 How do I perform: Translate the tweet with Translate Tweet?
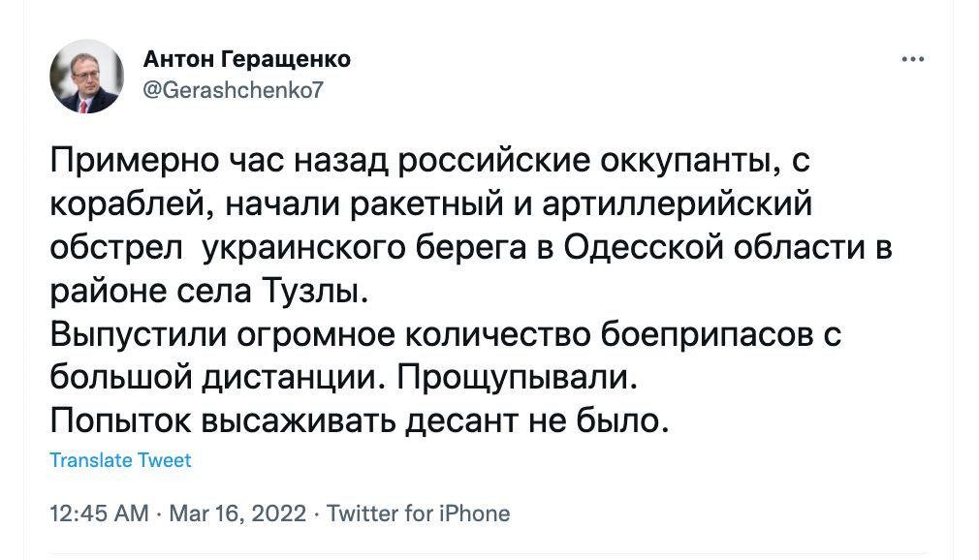[120, 460]
